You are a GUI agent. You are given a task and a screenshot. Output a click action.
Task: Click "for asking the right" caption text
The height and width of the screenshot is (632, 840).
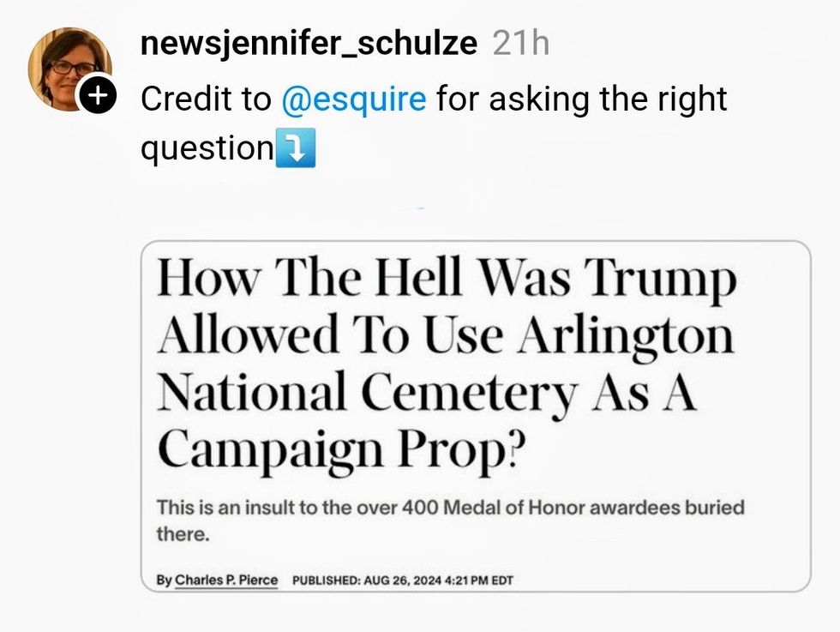click(x=581, y=99)
